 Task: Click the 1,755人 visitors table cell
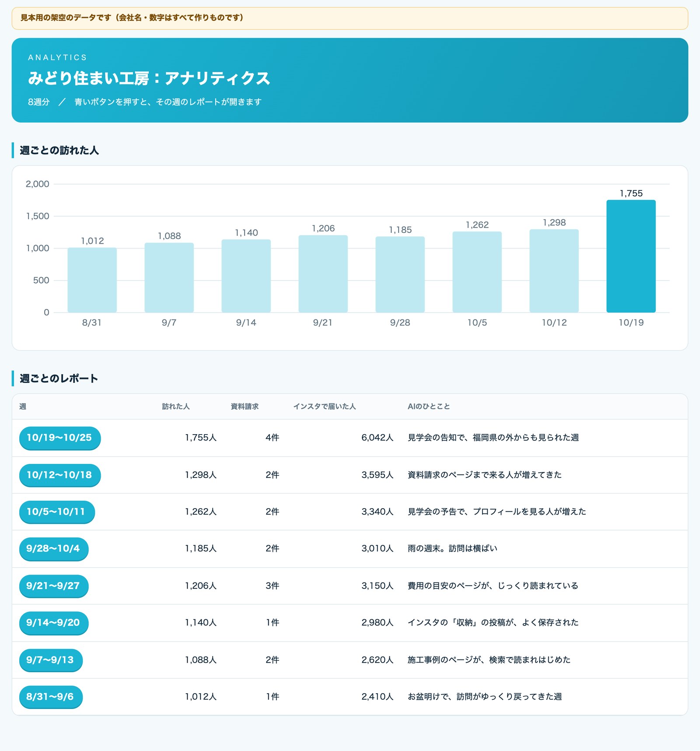(201, 438)
